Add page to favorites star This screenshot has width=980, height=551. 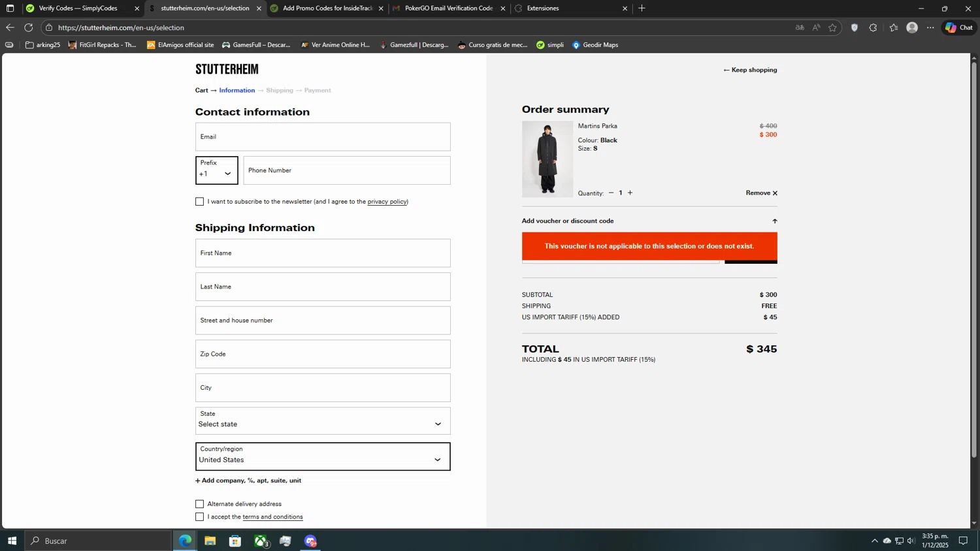[832, 27]
